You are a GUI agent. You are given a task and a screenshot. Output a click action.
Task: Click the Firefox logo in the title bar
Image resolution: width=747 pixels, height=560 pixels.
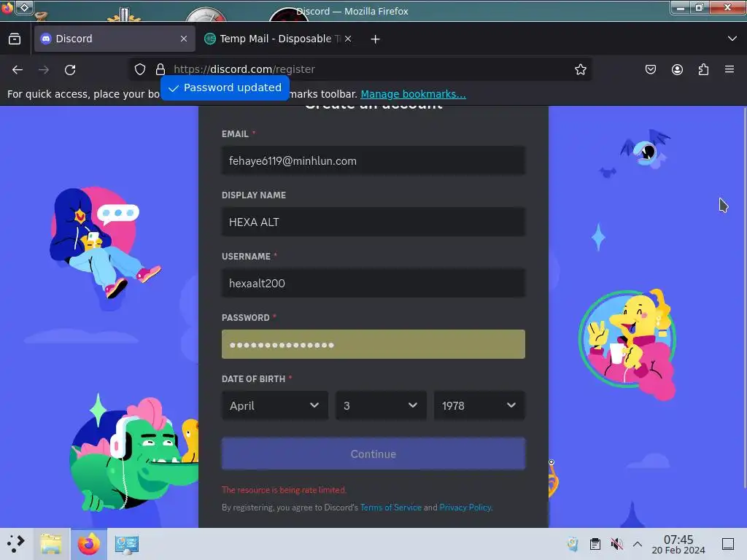[7, 7]
